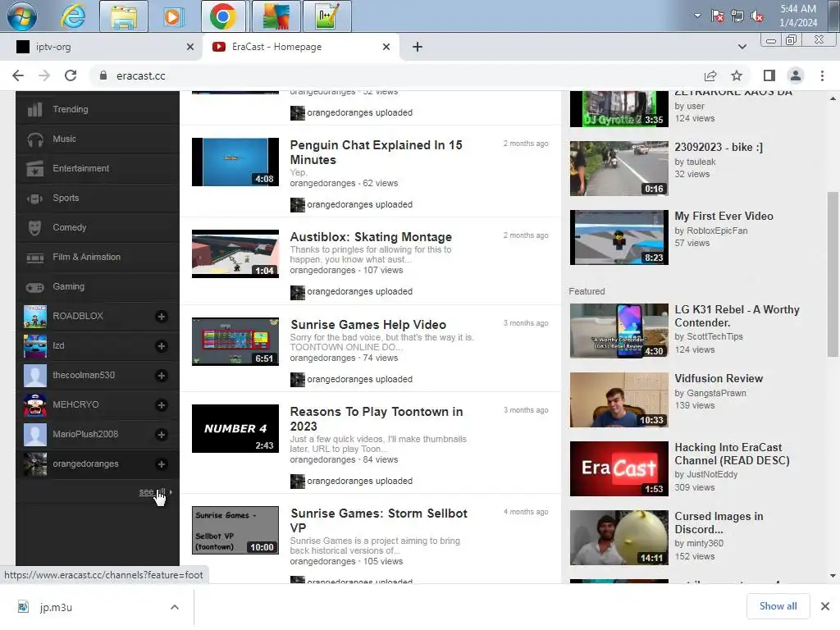Subscribe to lzd with plus icon
The width and height of the screenshot is (840, 630).
point(162,346)
